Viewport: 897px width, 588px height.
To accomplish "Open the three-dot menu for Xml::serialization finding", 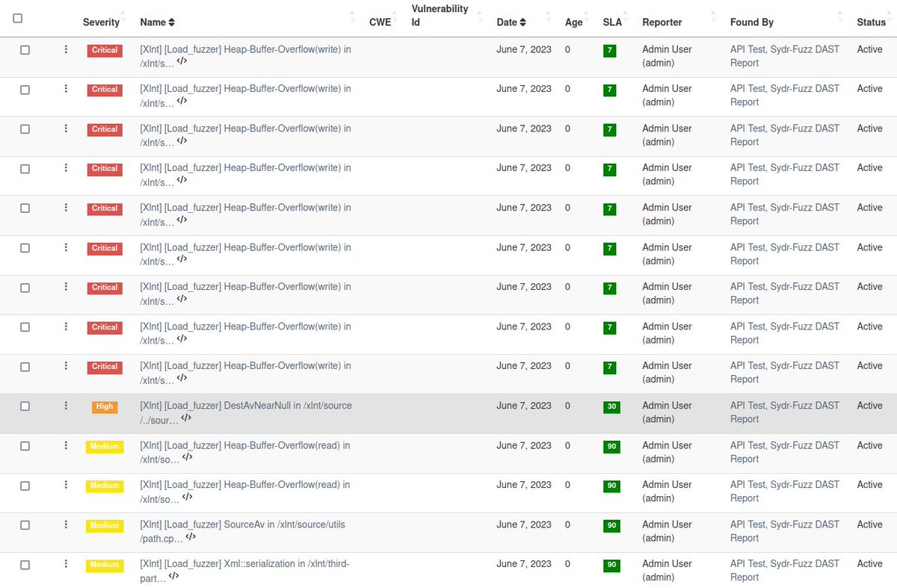I will click(66, 564).
